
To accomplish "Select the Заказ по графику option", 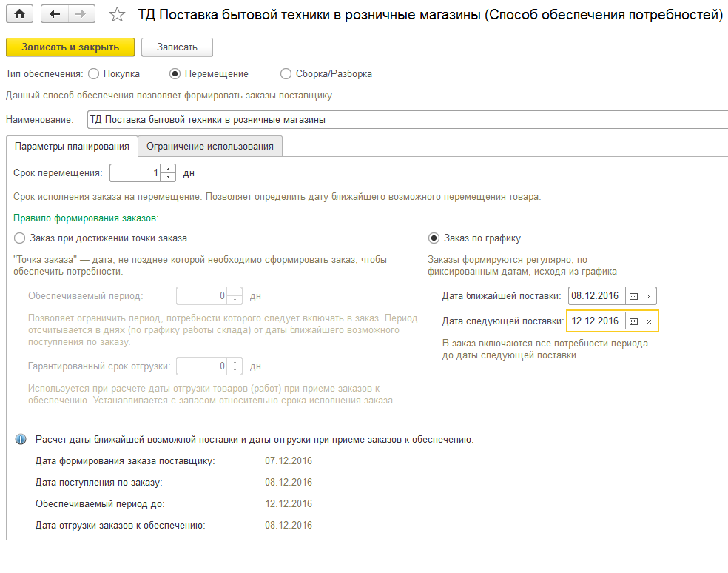I will point(434,238).
